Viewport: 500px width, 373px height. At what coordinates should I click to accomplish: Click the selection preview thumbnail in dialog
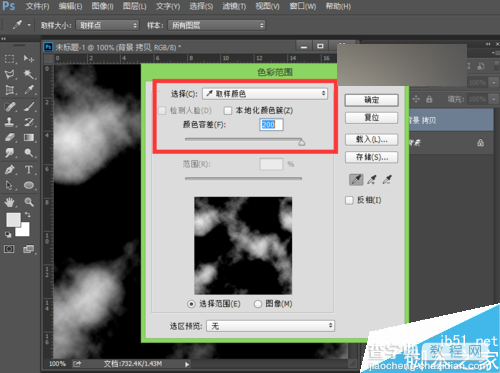(x=243, y=245)
